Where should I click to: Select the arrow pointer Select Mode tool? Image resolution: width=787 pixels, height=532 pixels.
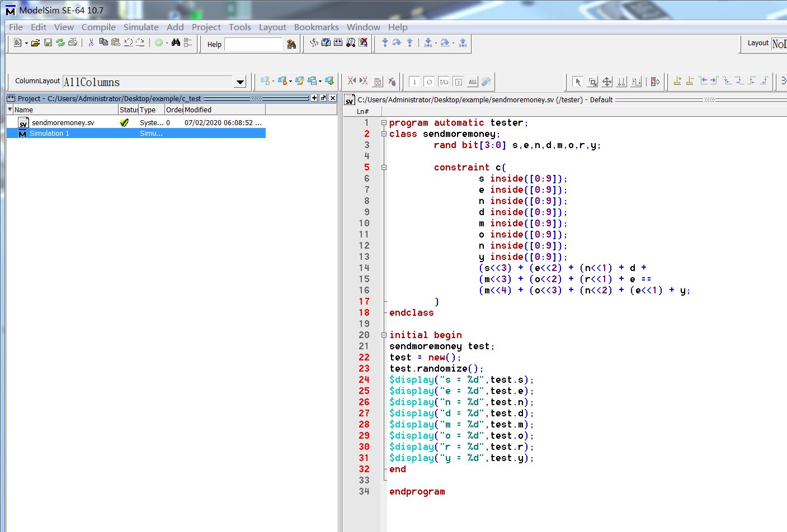578,82
